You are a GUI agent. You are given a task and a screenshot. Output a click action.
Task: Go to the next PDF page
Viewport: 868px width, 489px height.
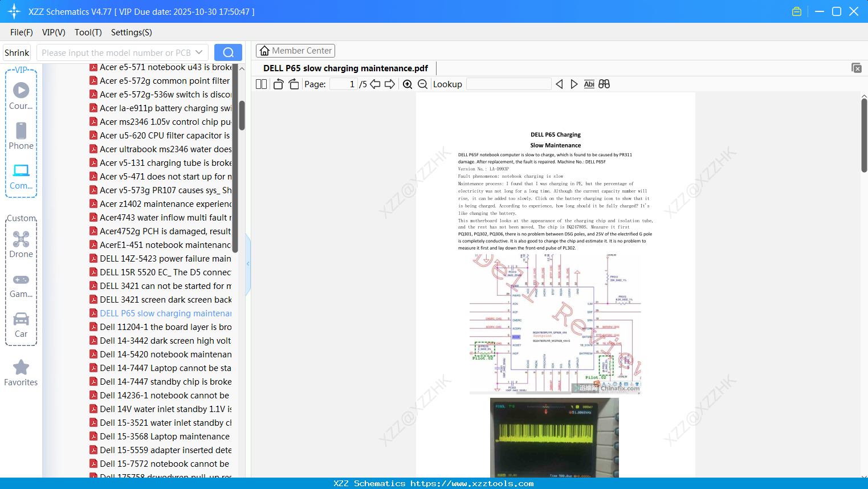coord(390,84)
